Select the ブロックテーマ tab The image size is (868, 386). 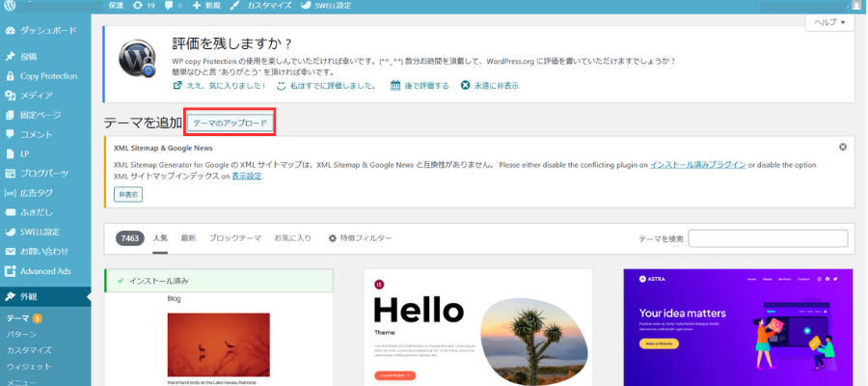click(x=234, y=238)
